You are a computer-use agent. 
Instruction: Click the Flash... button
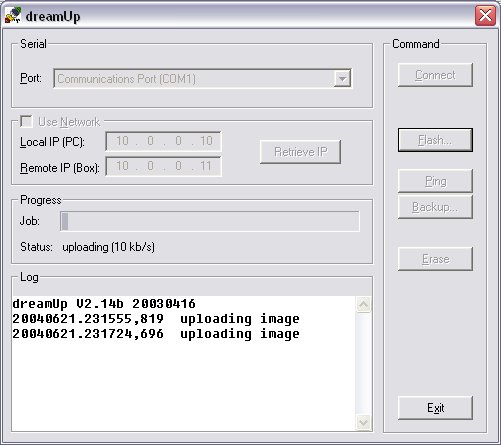click(435, 140)
